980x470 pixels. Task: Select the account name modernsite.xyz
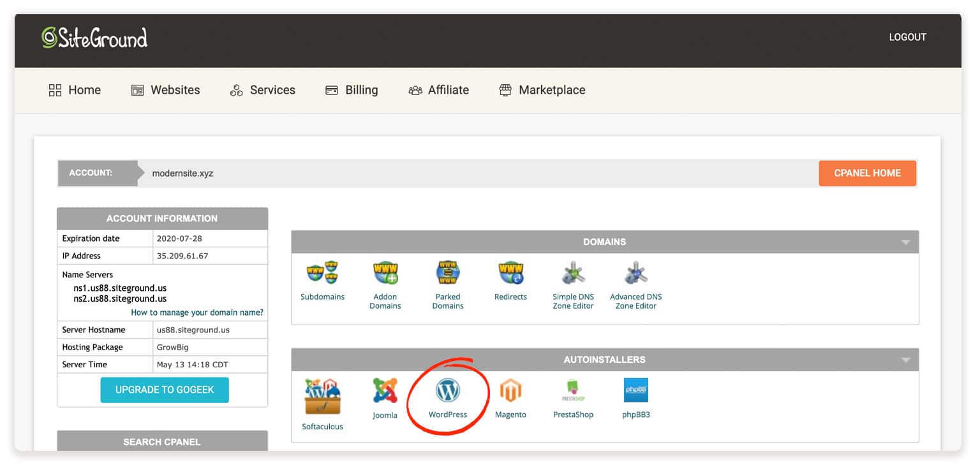[x=182, y=173]
